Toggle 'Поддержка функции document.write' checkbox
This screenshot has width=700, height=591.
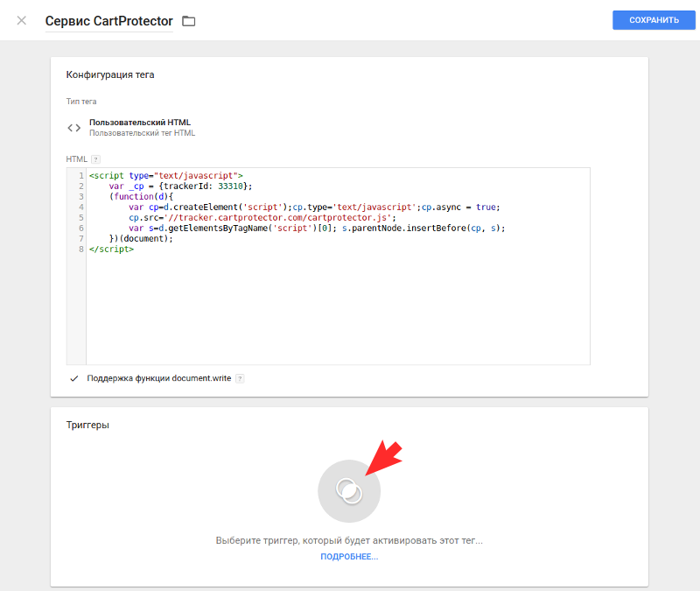coord(74,378)
